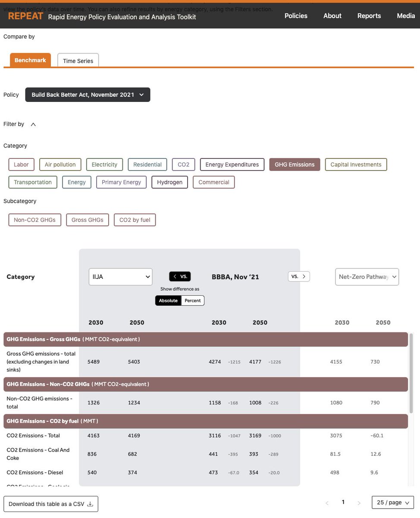
Task: Toggle the Labor category filter
Action: (21, 164)
